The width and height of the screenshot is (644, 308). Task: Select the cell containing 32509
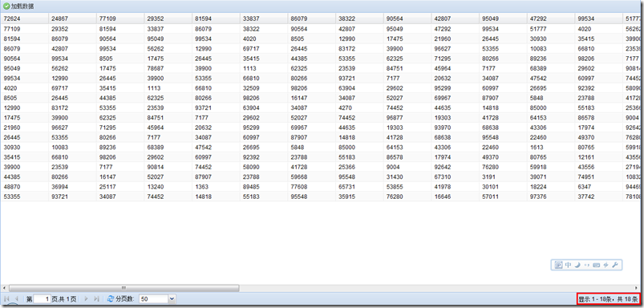264,88
